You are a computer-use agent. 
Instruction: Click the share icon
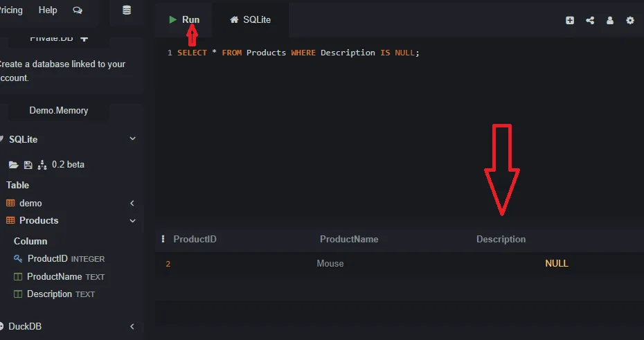[590, 21]
